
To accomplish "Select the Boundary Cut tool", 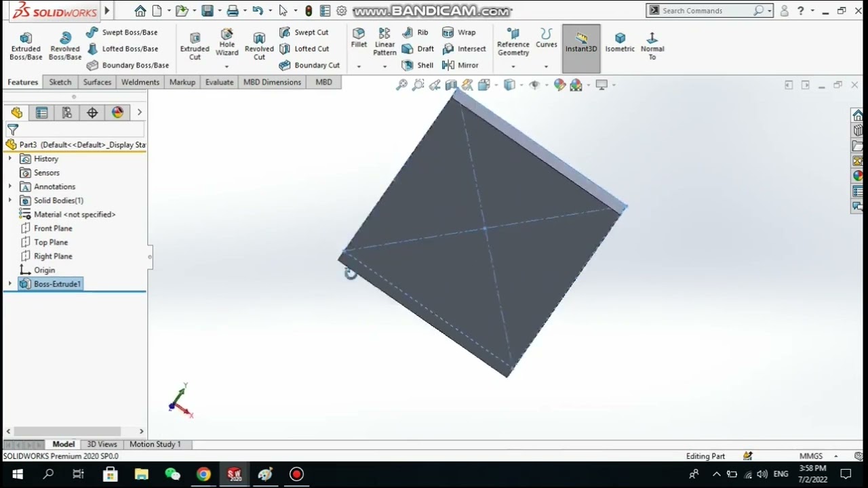I will tap(309, 65).
